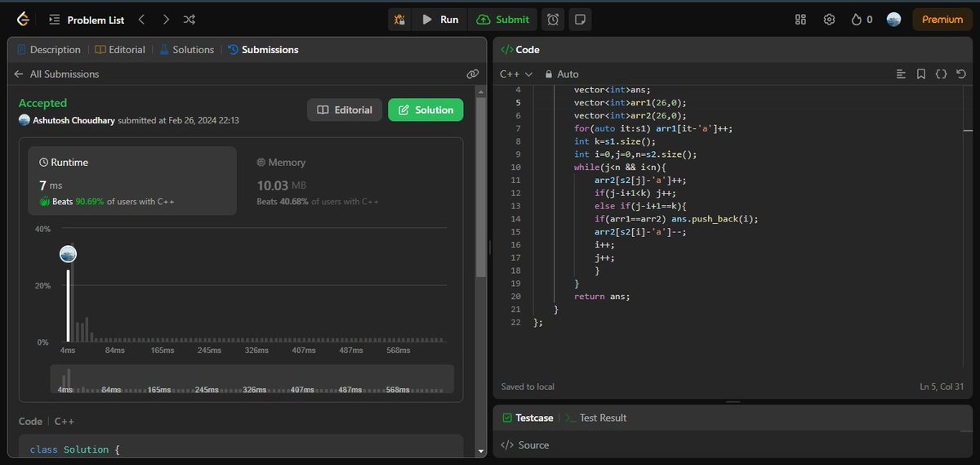Switch to the Editorial tab
This screenshot has width=980, height=465.
pos(120,50)
